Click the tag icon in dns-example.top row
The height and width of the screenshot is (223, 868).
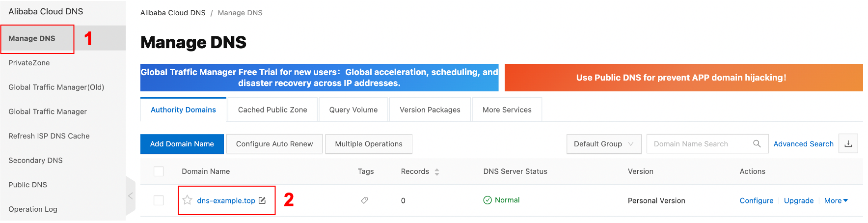pos(364,200)
